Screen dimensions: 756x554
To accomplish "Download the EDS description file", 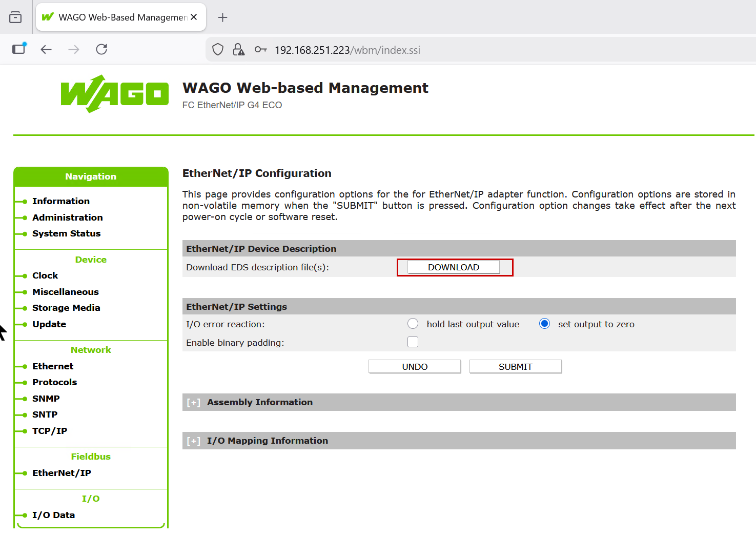I will [x=454, y=267].
